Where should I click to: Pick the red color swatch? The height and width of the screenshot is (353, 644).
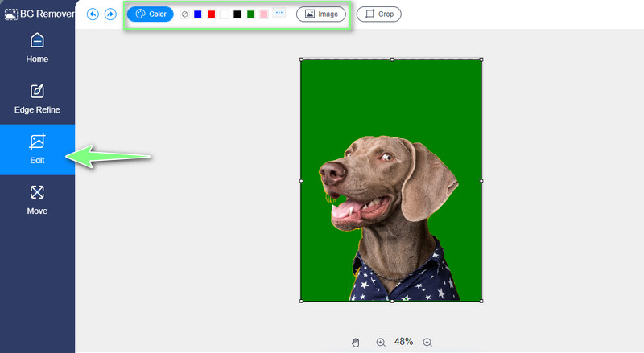211,14
